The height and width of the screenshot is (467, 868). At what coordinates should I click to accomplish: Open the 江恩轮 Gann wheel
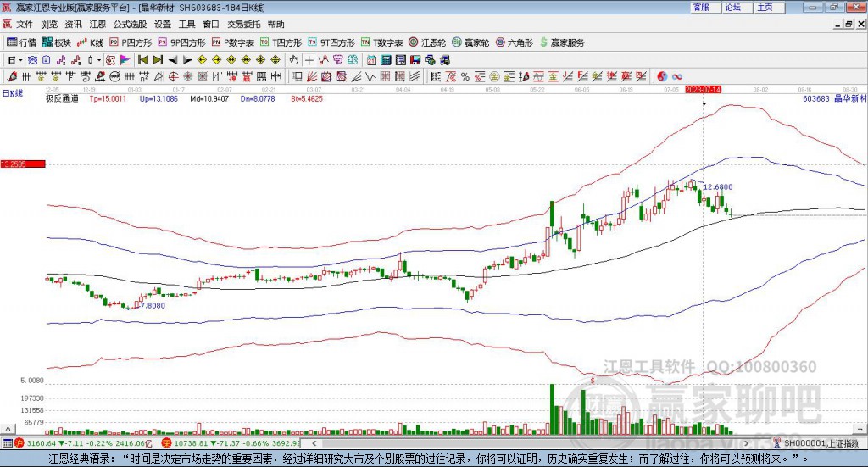click(x=427, y=42)
